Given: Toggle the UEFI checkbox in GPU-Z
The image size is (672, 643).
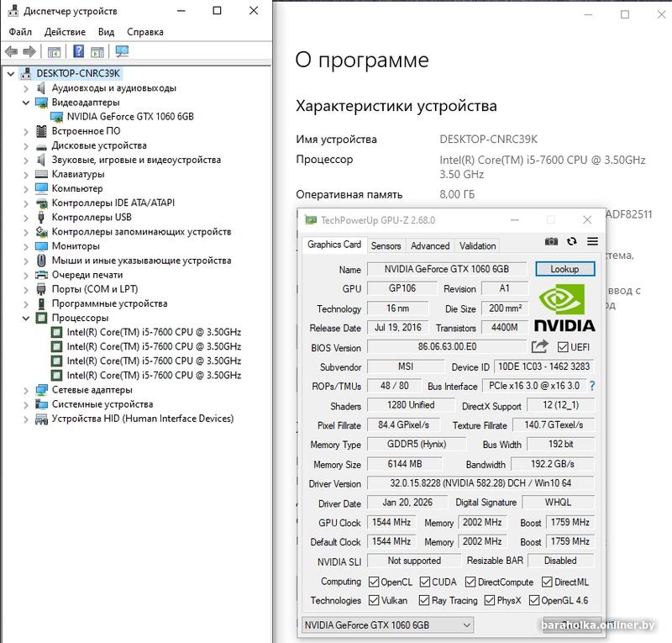Looking at the screenshot, I should point(563,347).
